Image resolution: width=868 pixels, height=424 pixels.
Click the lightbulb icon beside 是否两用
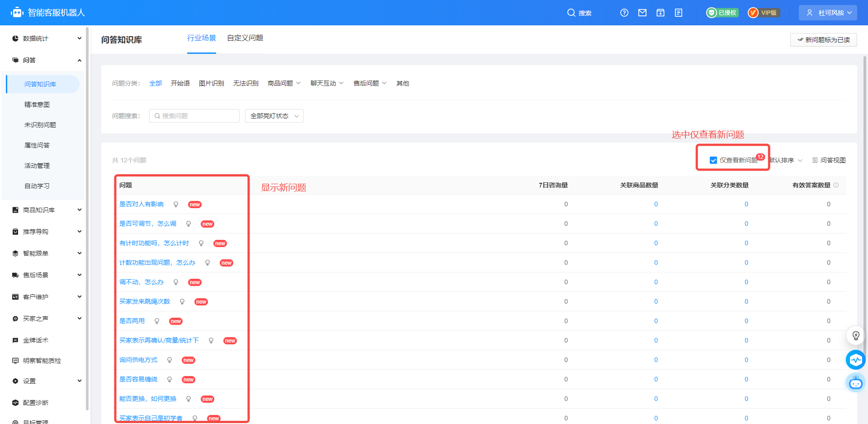(157, 321)
